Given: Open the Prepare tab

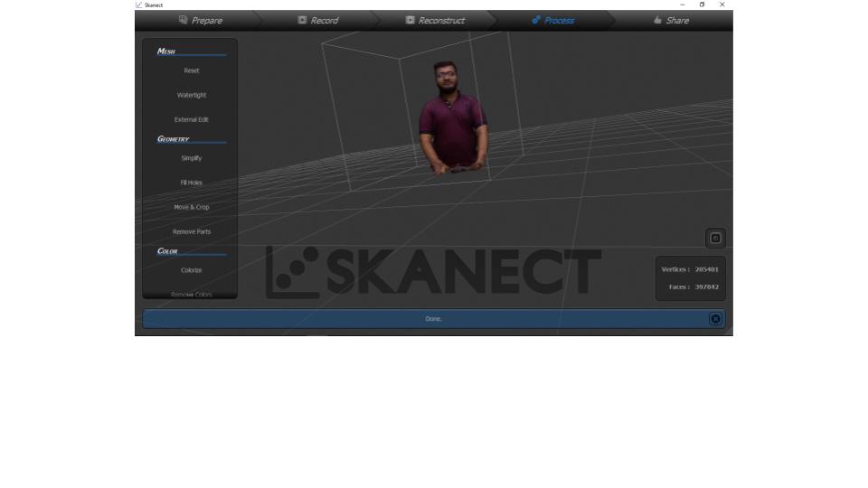Looking at the screenshot, I should tap(201, 21).
